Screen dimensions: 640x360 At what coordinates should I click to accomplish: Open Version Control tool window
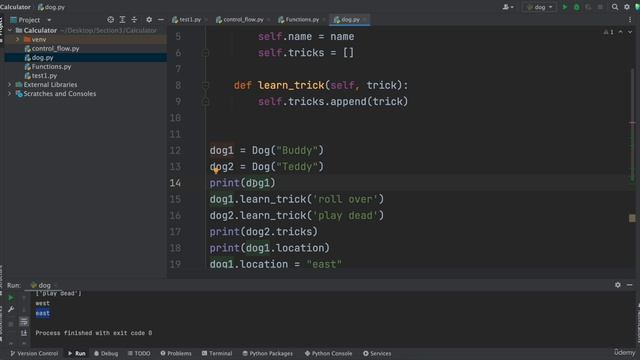click(34, 353)
